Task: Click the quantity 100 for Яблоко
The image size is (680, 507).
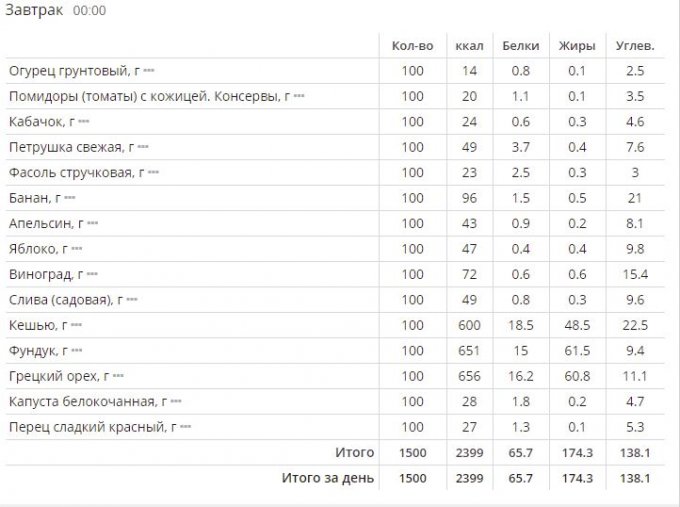Action: (x=412, y=249)
